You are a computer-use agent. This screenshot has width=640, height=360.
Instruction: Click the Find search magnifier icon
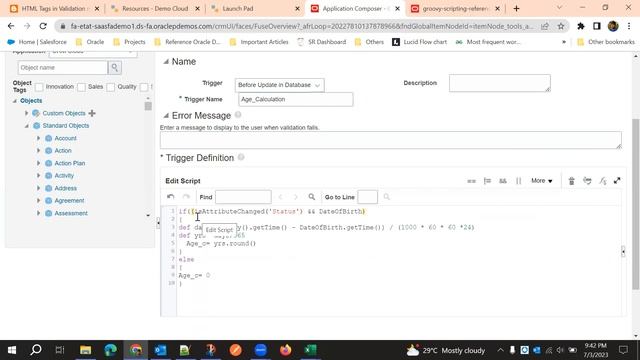pyautogui.click(x=312, y=197)
